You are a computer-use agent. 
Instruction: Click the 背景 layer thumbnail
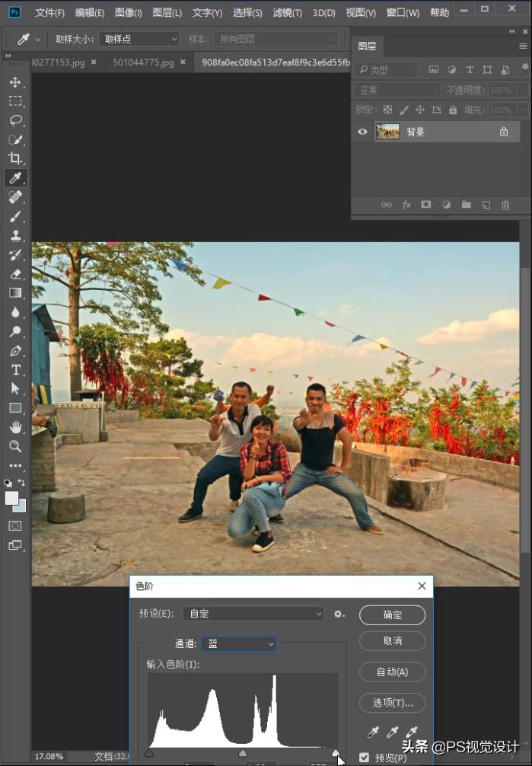coord(387,132)
